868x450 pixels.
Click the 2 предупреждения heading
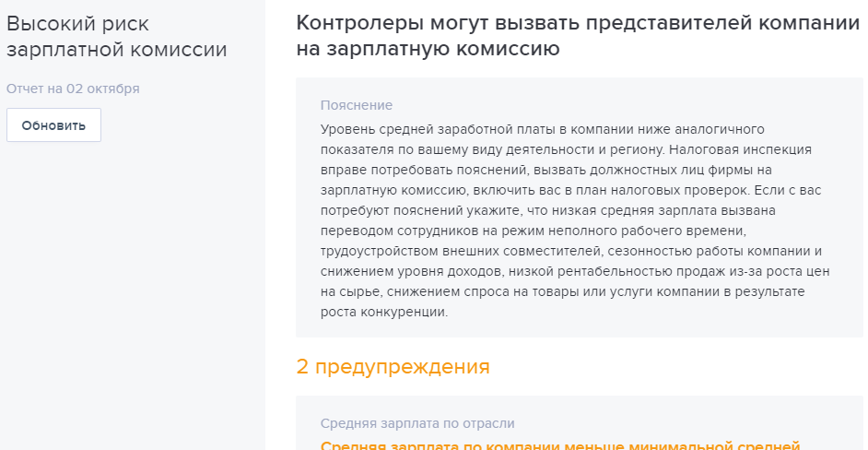393,366
